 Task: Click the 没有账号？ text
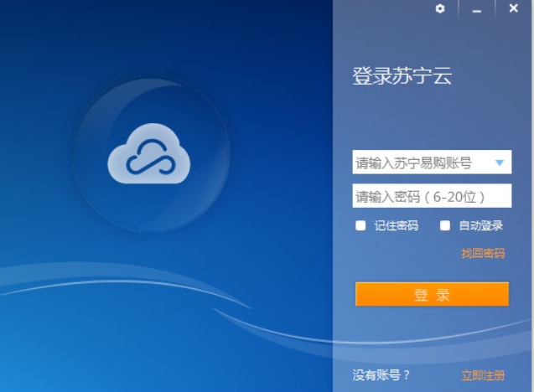[381, 375]
